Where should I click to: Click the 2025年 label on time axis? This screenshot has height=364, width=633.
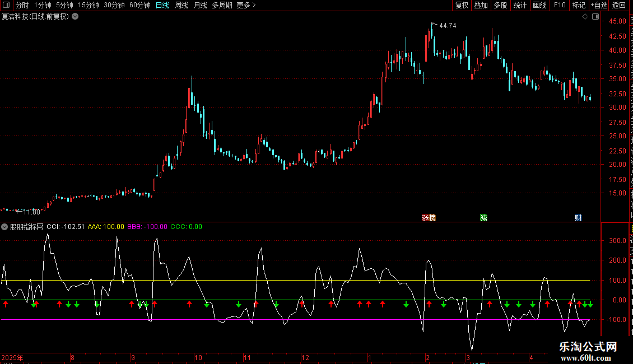coord(12,357)
